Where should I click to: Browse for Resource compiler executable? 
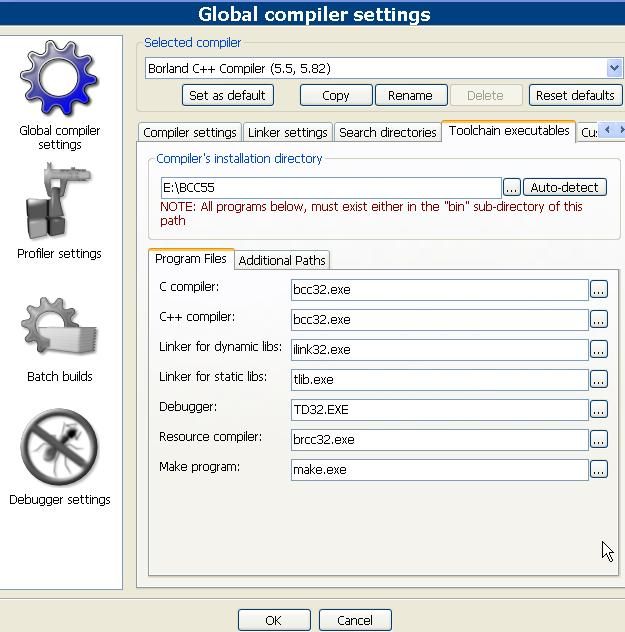tap(598, 439)
